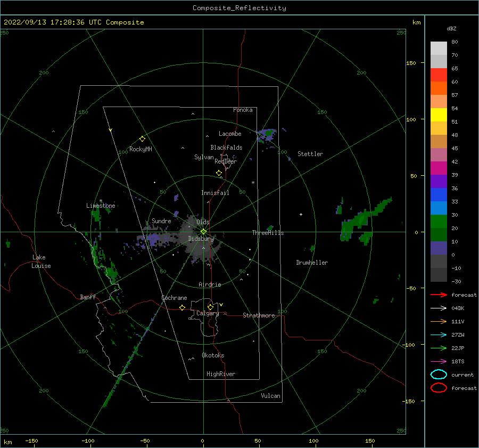The height and width of the screenshot is (448, 479).
Task: Click the Banff label
Action: (x=88, y=297)
